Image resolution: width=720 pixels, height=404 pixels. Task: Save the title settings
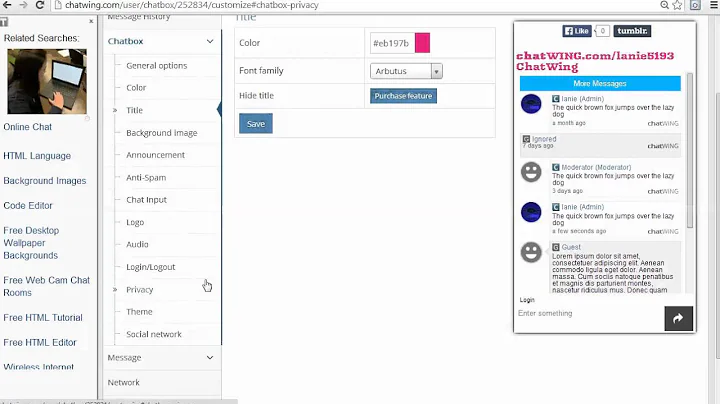[256, 123]
